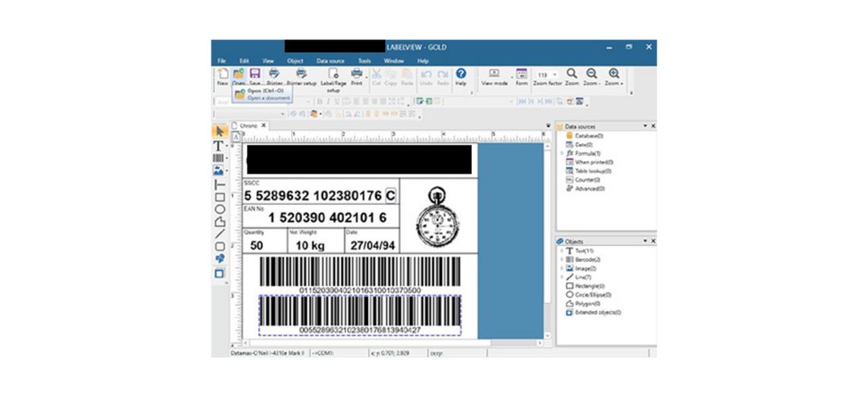Switch to the Chrono document tab
The image size is (868, 397).
(x=248, y=125)
